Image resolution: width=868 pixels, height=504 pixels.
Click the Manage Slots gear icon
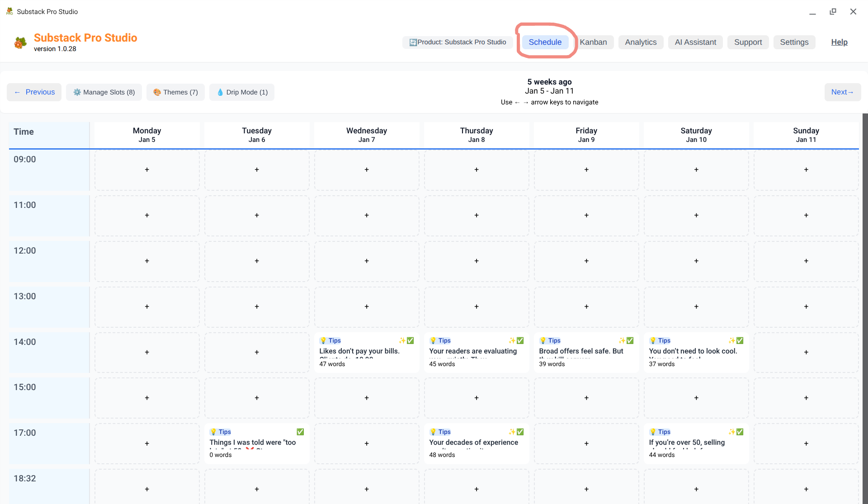click(x=77, y=92)
